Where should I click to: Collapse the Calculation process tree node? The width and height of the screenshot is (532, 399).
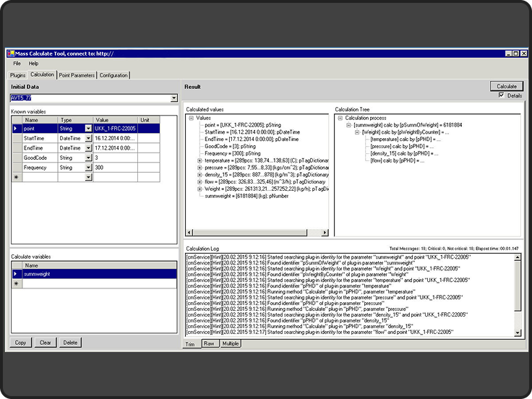pos(340,118)
